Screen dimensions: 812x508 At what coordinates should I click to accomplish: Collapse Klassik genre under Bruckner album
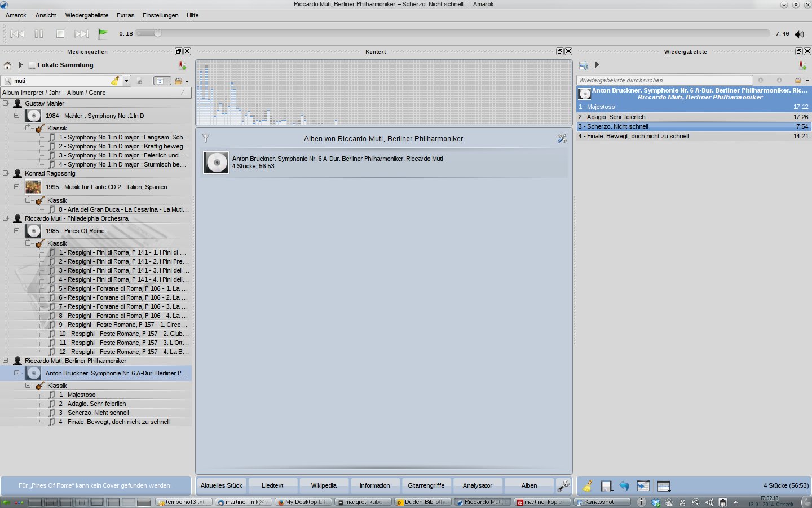[x=28, y=386]
